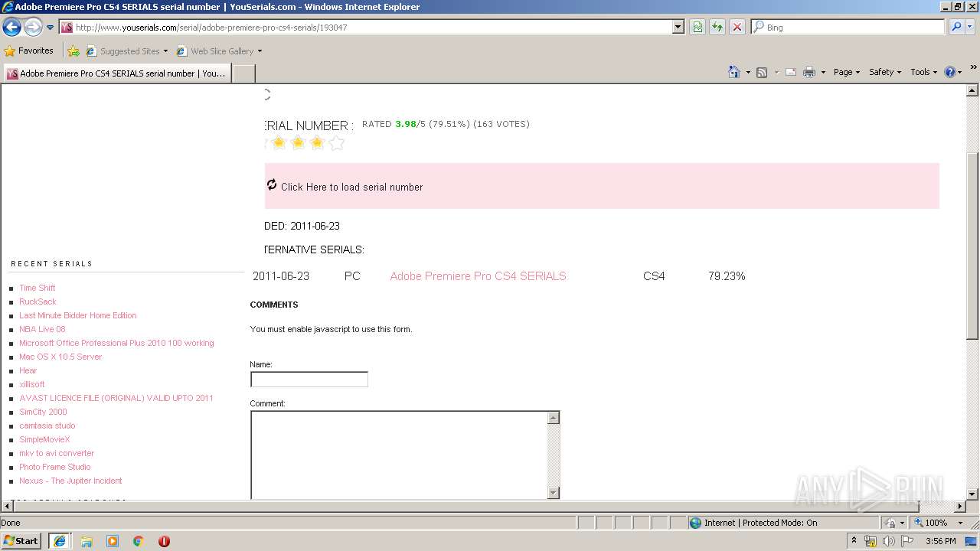Viewport: 980px width, 551px height.
Task: Open the Help question mark menu
Action: (953, 72)
